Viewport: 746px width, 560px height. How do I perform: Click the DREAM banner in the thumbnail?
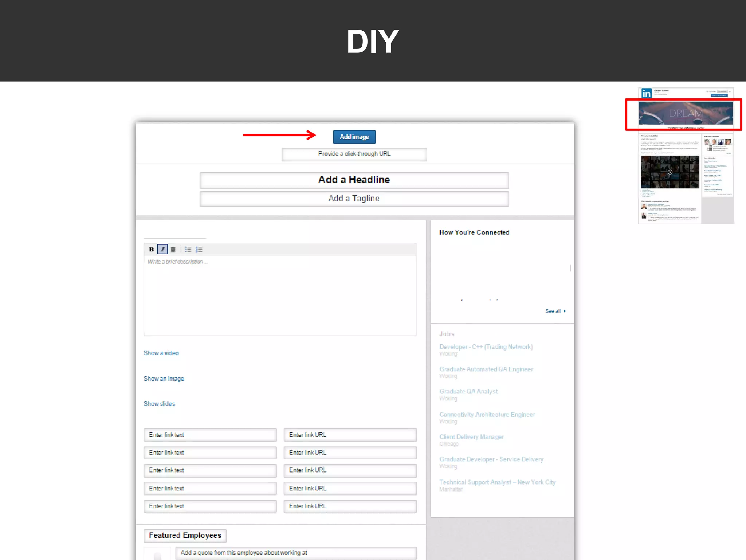click(x=686, y=113)
